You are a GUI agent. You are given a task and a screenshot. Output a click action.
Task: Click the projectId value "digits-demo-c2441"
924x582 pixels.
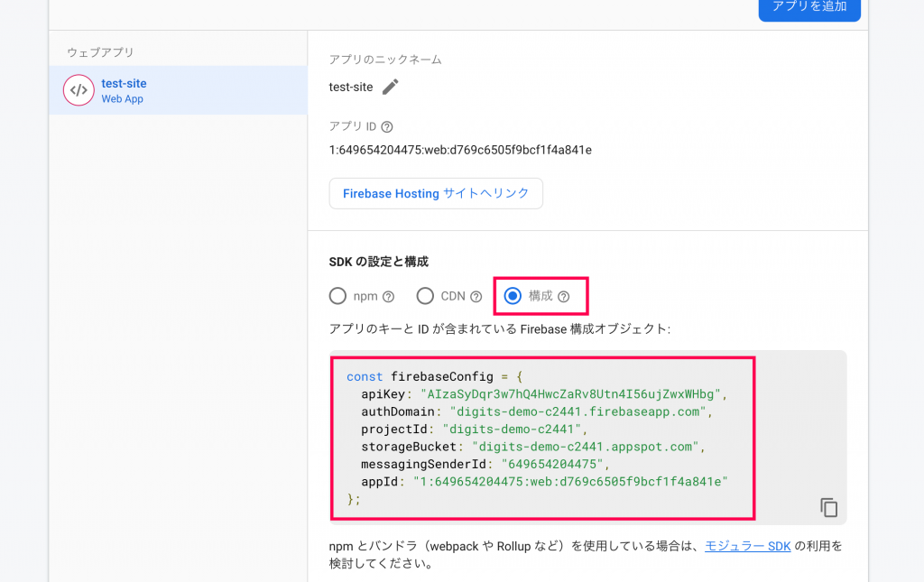coord(512,430)
